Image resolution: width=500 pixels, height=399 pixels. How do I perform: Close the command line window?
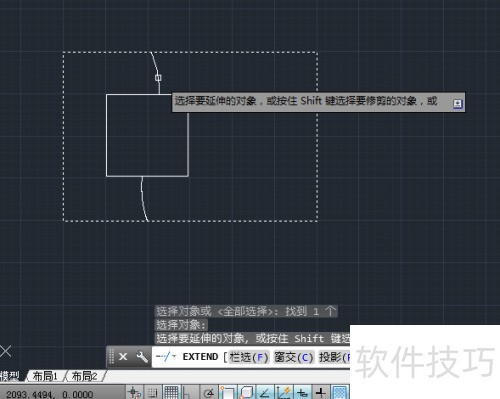[123, 357]
